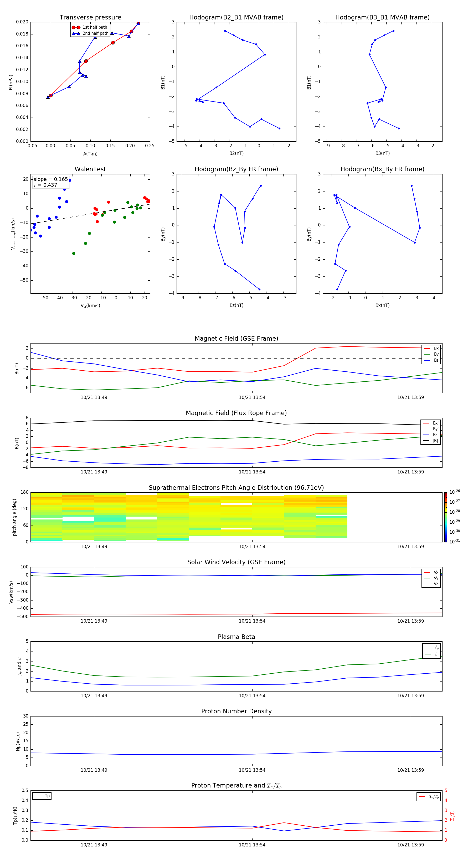Click 'Vx' in velocity legend

pyautogui.click(x=431, y=572)
